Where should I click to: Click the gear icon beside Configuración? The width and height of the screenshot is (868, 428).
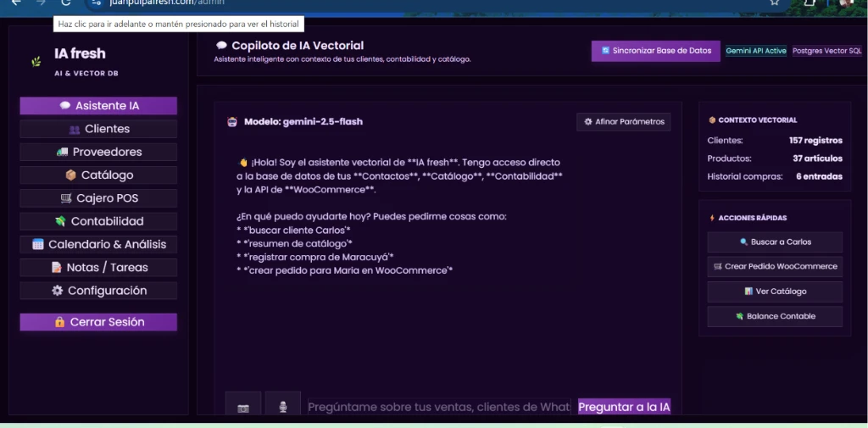click(x=57, y=291)
